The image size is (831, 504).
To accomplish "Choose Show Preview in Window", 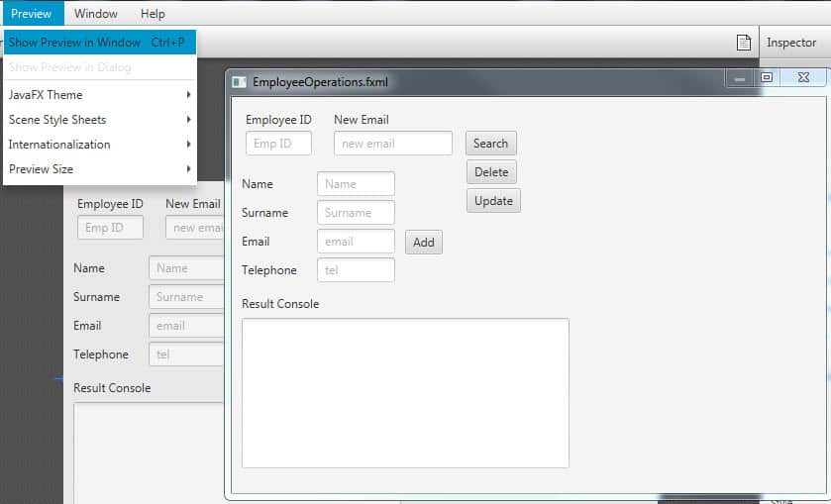I will 100,43.
